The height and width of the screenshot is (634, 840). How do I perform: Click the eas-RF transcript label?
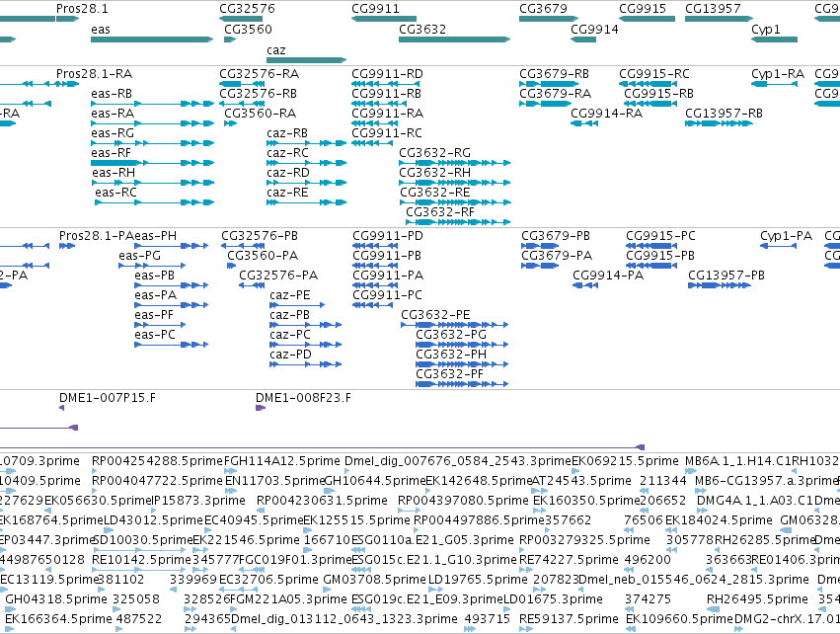(111, 153)
